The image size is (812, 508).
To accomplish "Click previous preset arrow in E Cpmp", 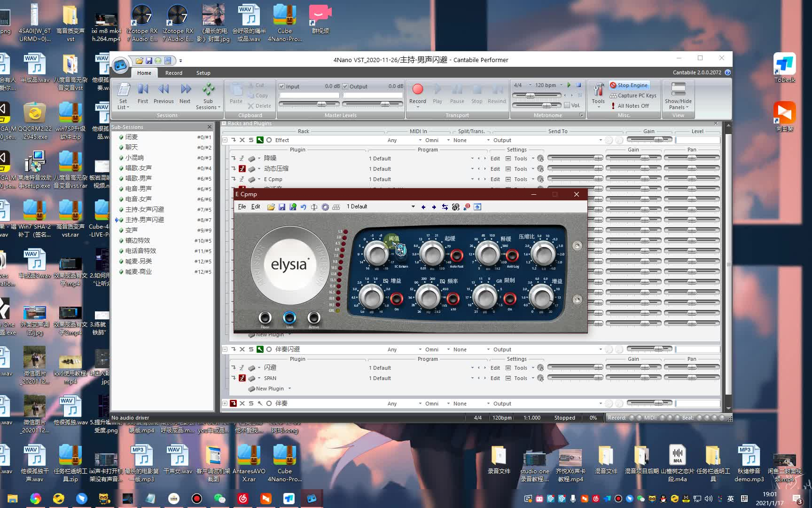I will pyautogui.click(x=423, y=207).
